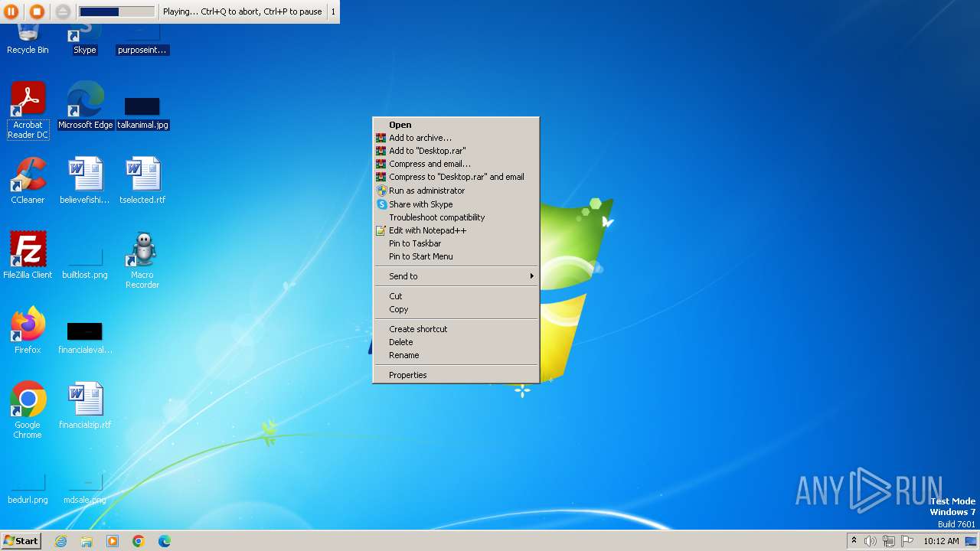Select Run as administrator

click(x=456, y=191)
